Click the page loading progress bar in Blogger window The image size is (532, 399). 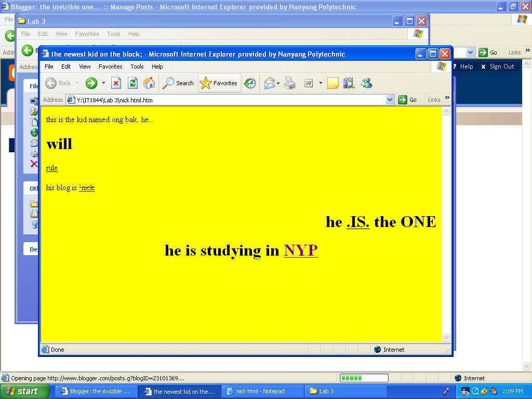tap(364, 378)
